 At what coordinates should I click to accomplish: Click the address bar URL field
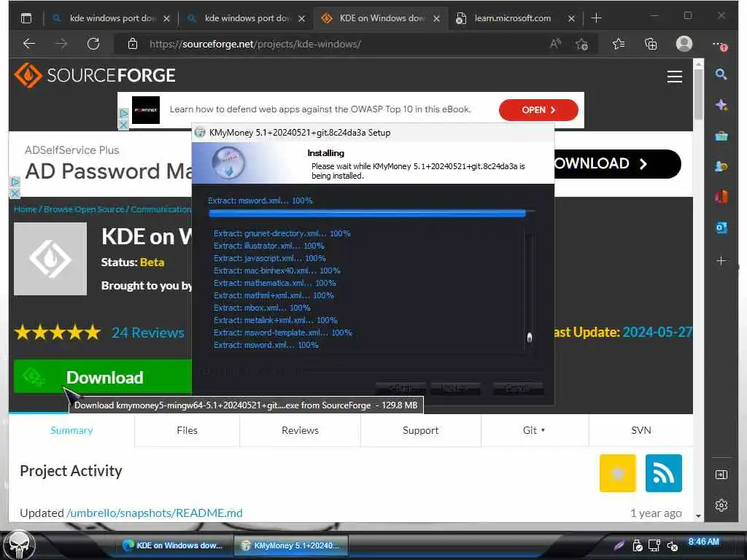tap(333, 44)
